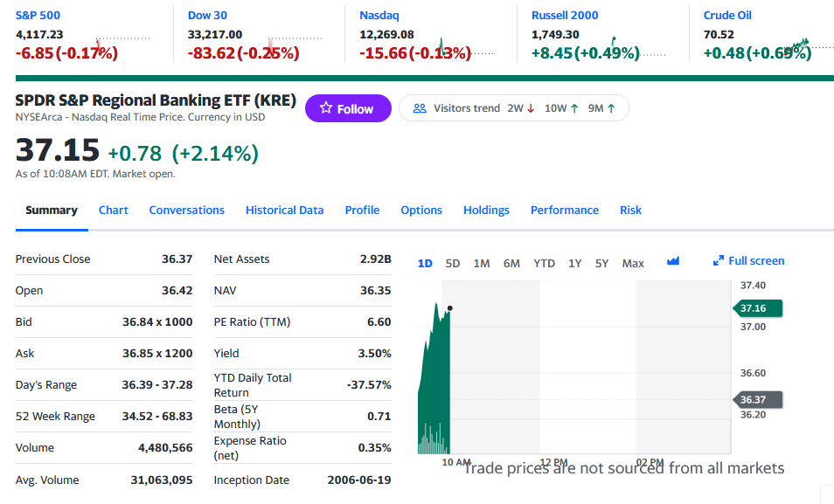Open the Dow 30 index link
This screenshot has width=834, height=504.
207,16
